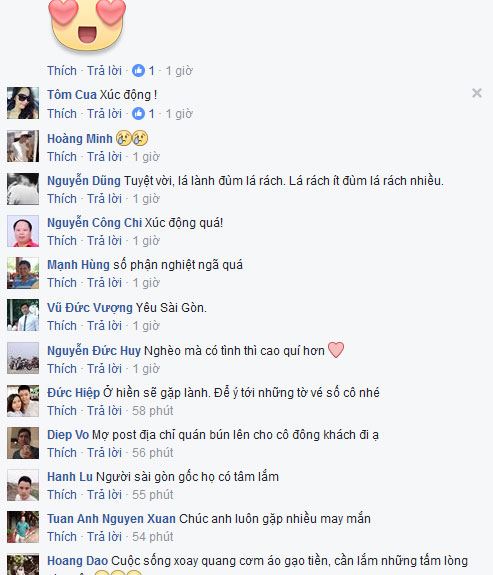Image resolution: width=493 pixels, height=575 pixels.
Task: Like Nguyễn Dũng's comment with Thích
Action: click(62, 199)
